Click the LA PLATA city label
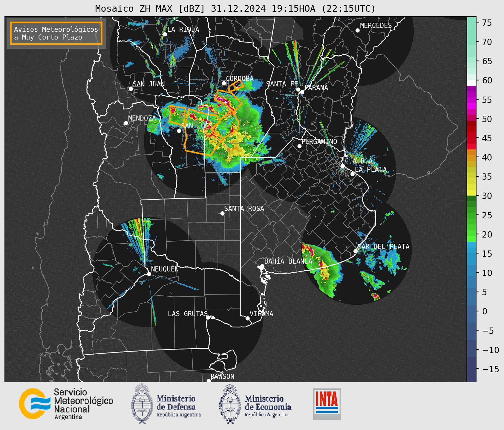The image size is (504, 430). click(371, 170)
